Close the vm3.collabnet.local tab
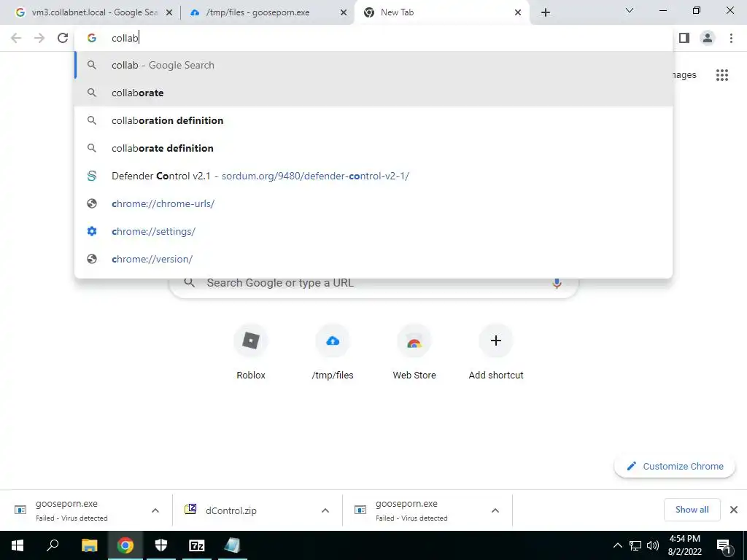Viewport: 747px width, 560px height. (169, 13)
